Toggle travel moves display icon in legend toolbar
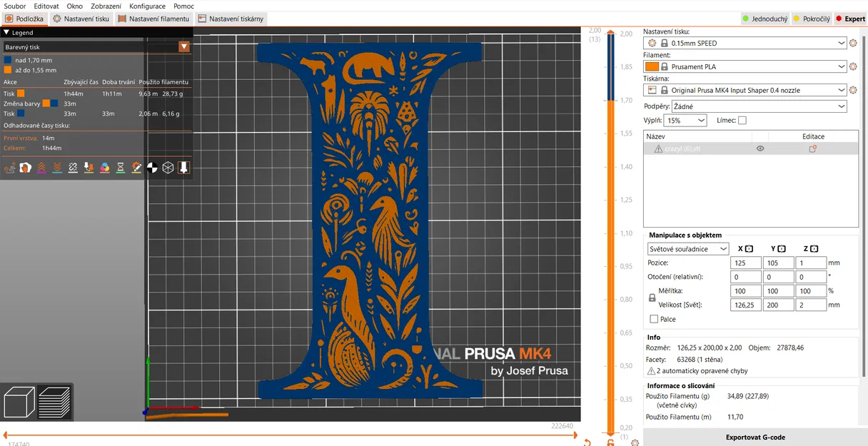 point(9,168)
